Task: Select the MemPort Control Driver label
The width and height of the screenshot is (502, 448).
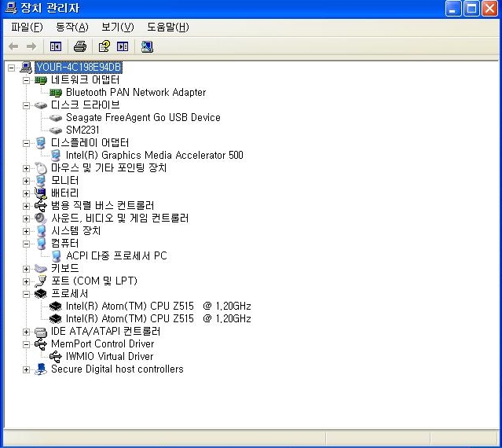Action: click(x=102, y=344)
